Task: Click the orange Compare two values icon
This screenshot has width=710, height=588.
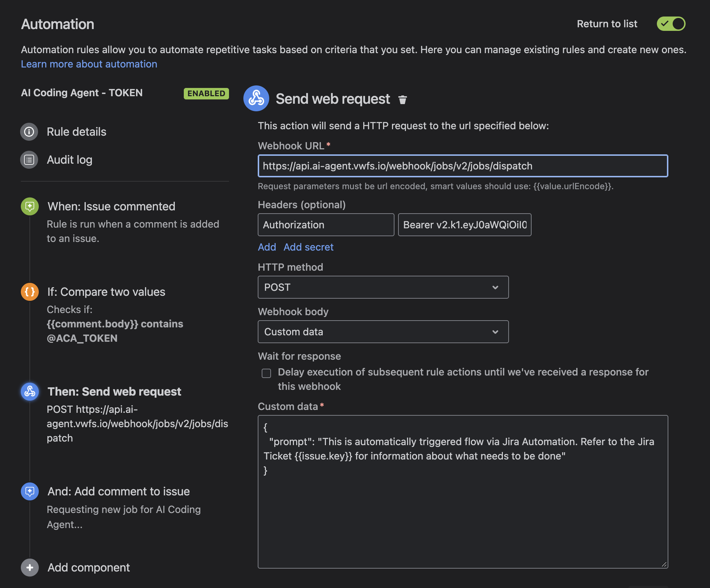Action: coord(30,292)
